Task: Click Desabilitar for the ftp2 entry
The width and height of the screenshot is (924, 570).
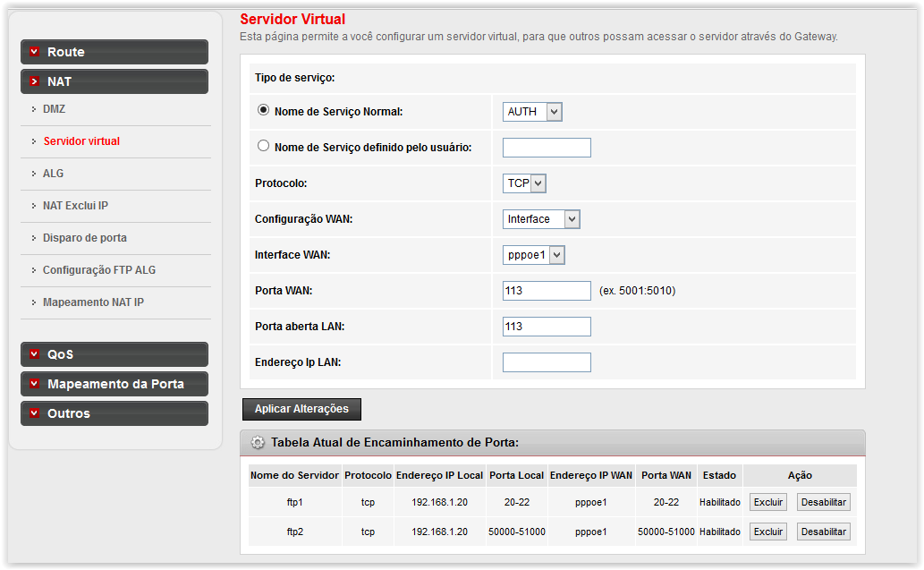Action: tap(823, 532)
